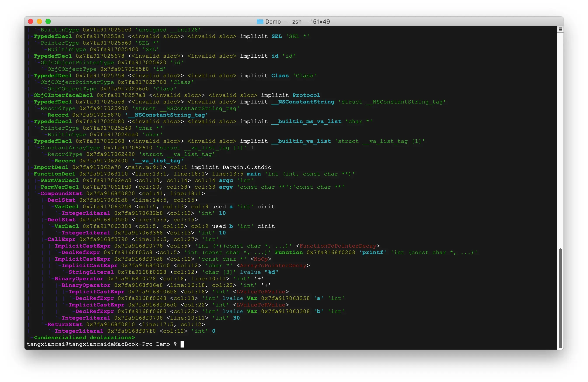Click the StringLiteral "%d" value
The width and height of the screenshot is (588, 382).
click(x=271, y=272)
